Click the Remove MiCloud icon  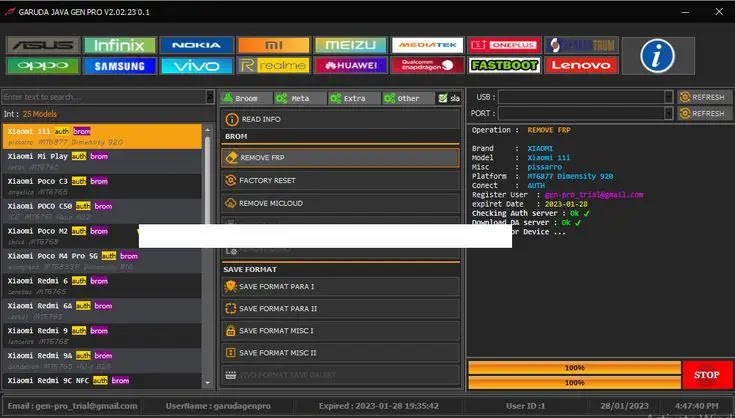(x=231, y=203)
